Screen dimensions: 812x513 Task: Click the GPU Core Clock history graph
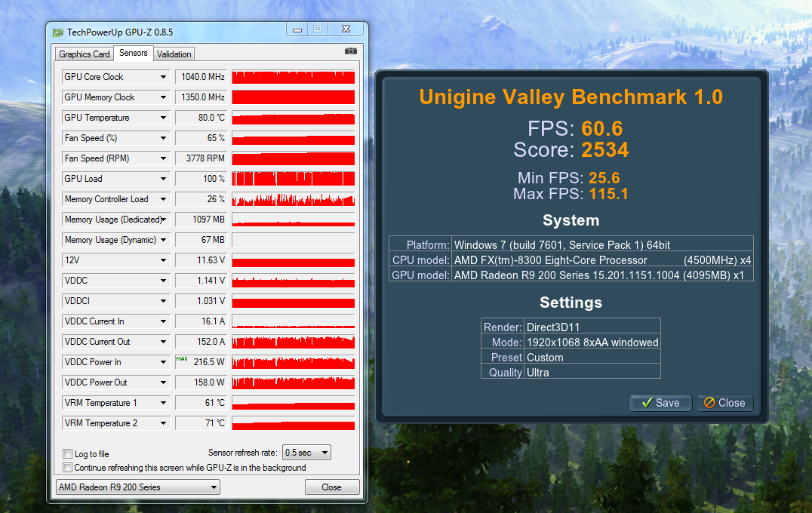point(293,77)
